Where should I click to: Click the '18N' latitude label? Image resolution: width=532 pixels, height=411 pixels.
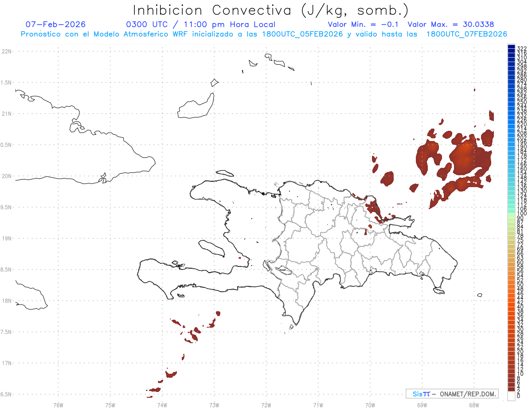coord(6,301)
